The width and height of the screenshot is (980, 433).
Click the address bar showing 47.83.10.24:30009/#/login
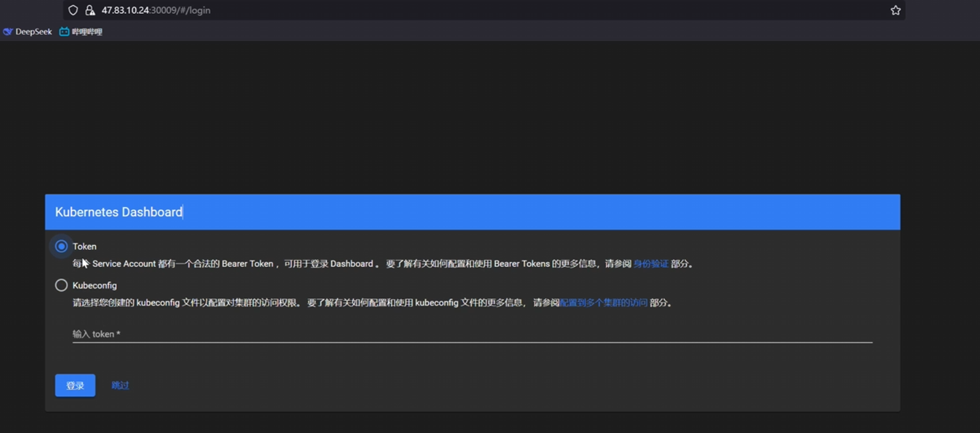pyautogui.click(x=484, y=10)
